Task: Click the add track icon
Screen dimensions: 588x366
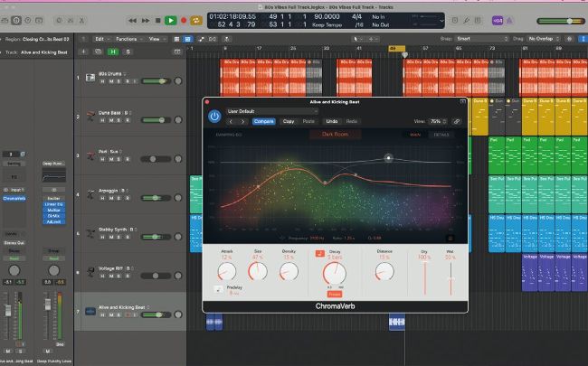Action: pyautogui.click(x=83, y=52)
